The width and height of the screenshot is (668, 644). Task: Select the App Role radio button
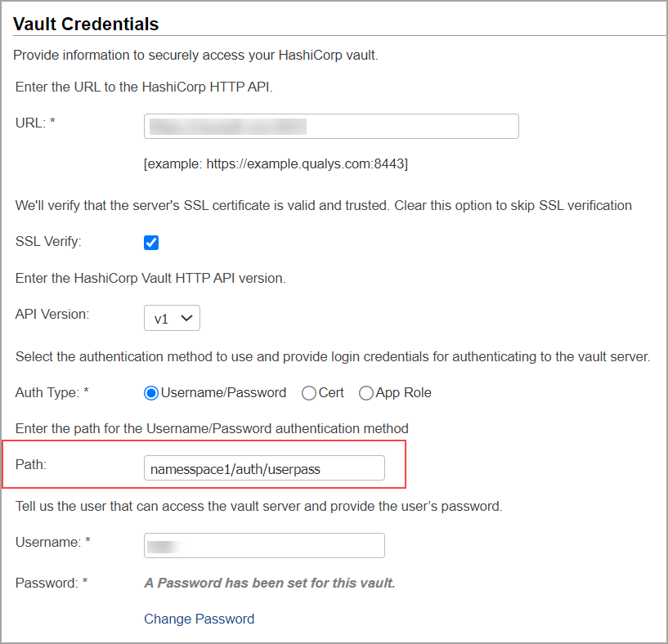tap(366, 393)
